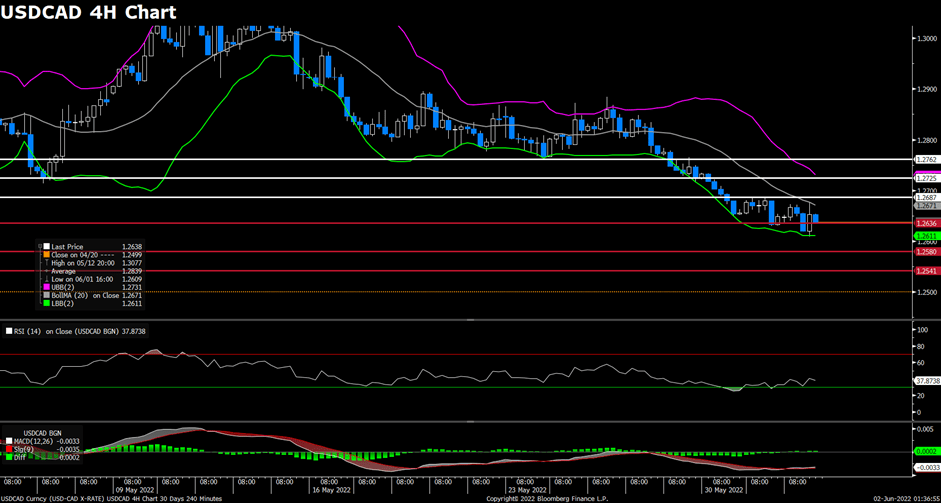Click the white RSI (14) legend square
The image size is (941, 503).
[x=8, y=330]
